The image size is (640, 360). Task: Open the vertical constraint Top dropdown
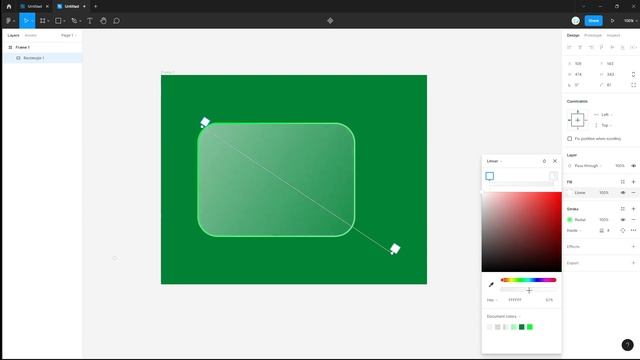coord(607,125)
